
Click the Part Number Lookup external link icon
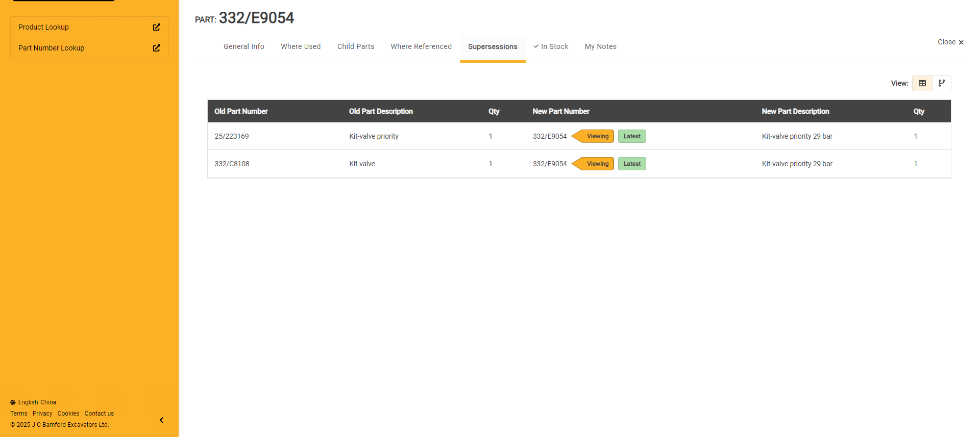coord(157,48)
